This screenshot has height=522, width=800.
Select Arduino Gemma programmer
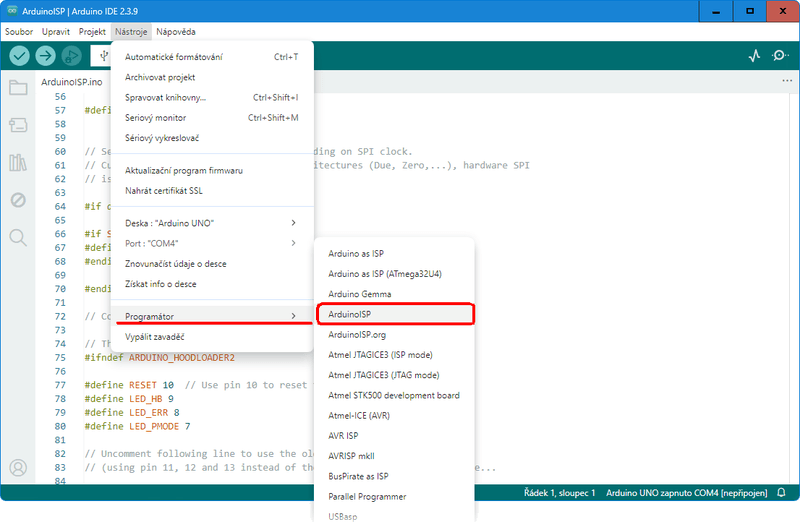394,294
